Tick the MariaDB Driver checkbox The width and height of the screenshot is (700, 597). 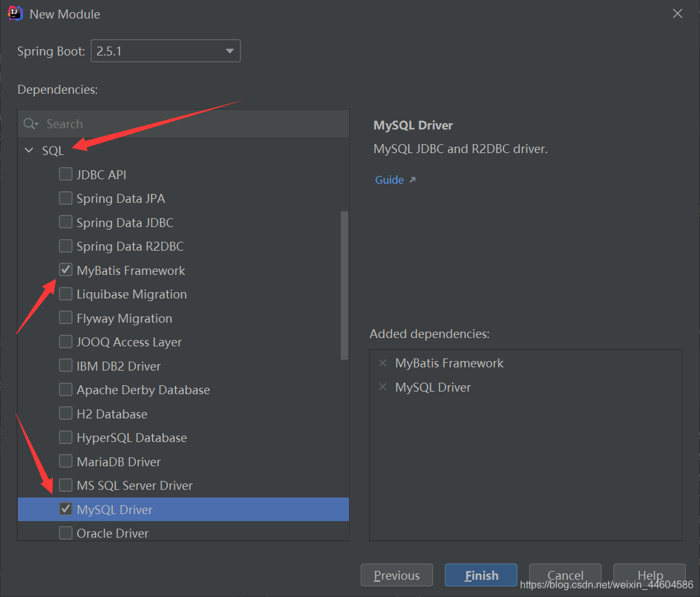66,461
